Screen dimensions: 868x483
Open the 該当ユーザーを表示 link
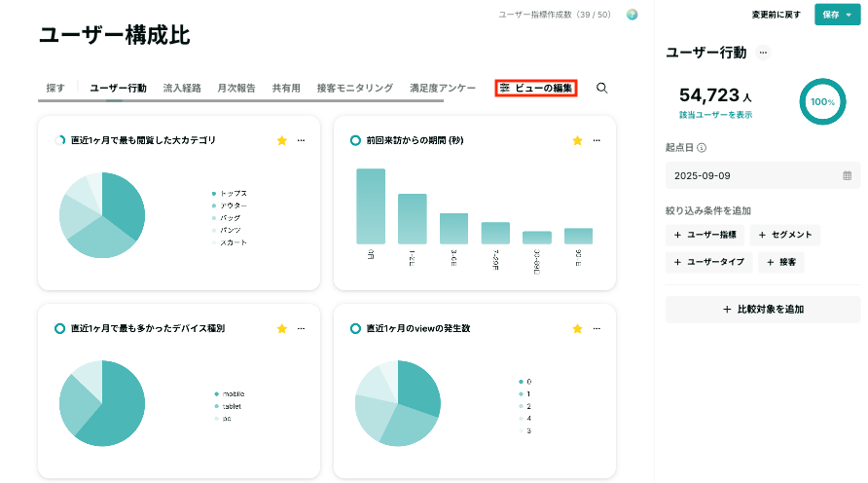(x=715, y=115)
